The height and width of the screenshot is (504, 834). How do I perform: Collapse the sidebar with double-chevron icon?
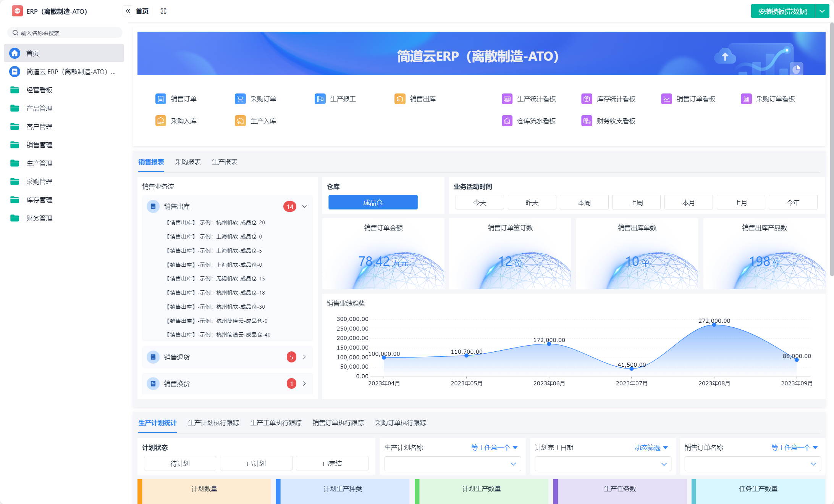(x=128, y=11)
